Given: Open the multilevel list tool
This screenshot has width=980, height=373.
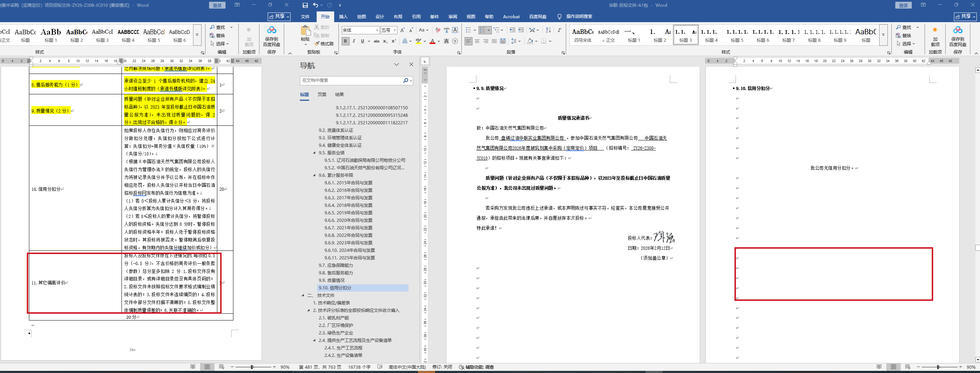Looking at the screenshot, I should (496, 30).
